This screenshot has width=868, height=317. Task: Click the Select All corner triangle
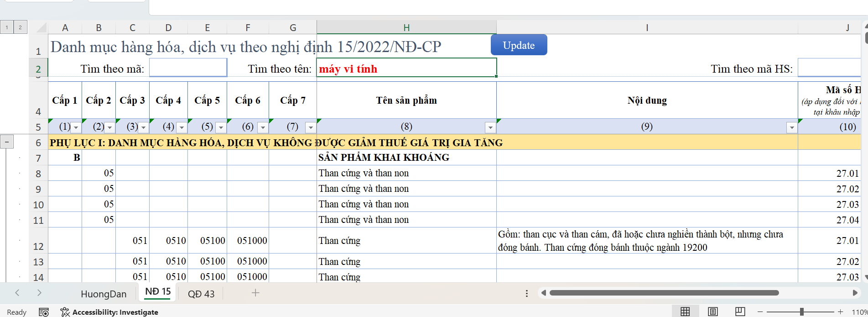(x=42, y=27)
